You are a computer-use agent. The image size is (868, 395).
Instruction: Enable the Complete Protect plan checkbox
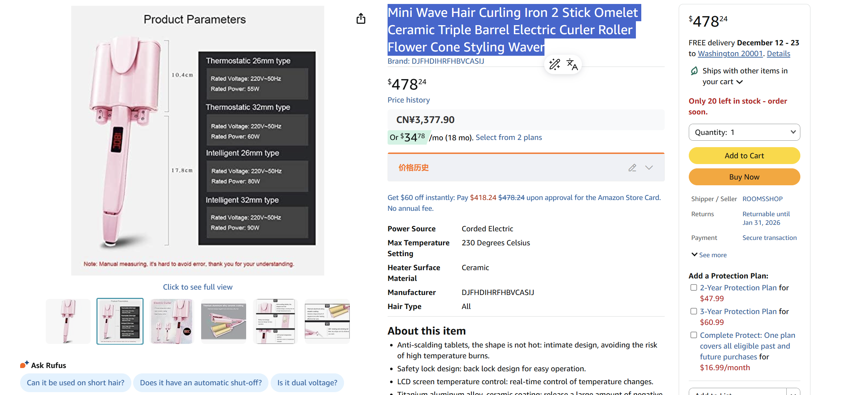(x=693, y=335)
